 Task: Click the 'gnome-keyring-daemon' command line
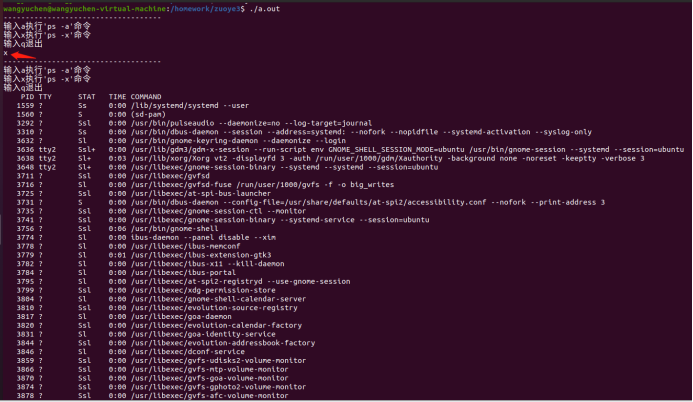[x=238, y=141]
